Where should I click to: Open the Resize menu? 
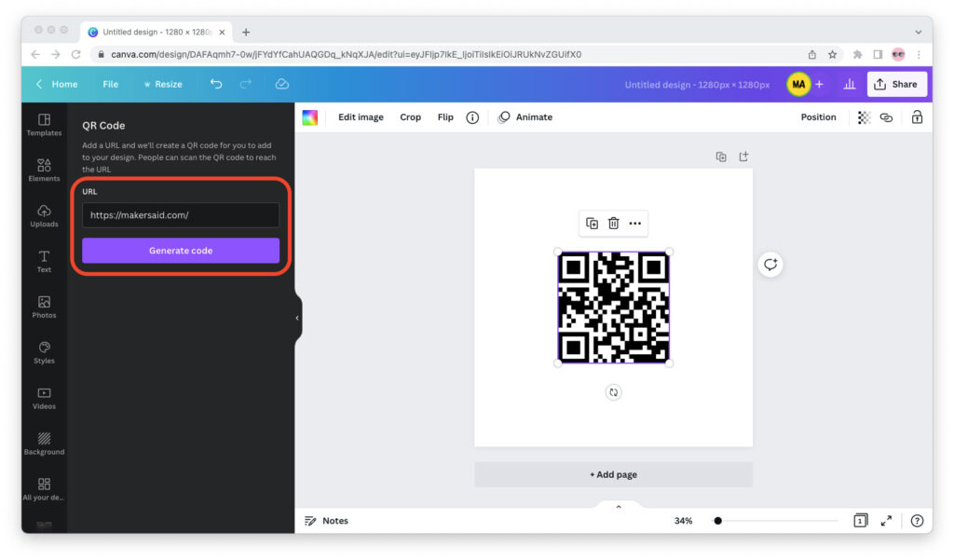(x=163, y=84)
